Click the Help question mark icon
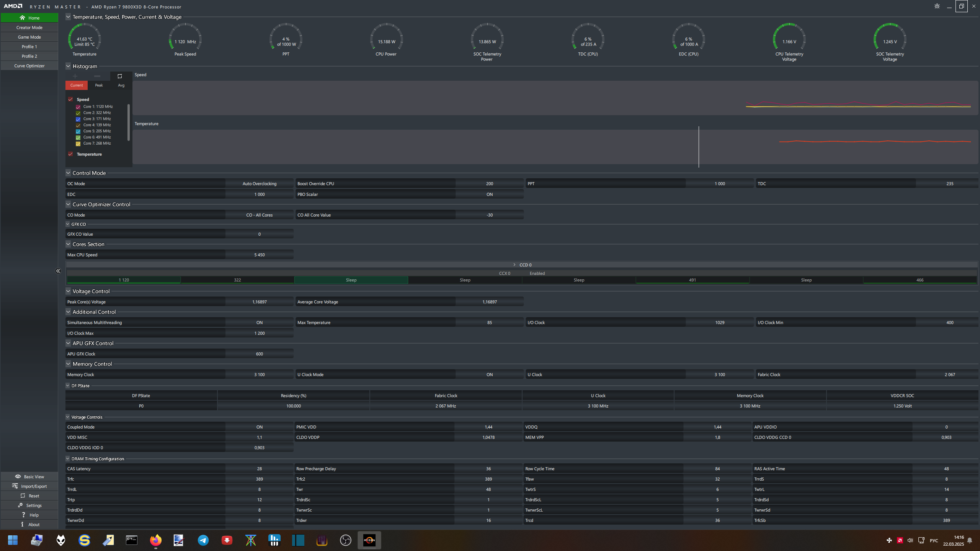The image size is (980, 551). coord(23,515)
